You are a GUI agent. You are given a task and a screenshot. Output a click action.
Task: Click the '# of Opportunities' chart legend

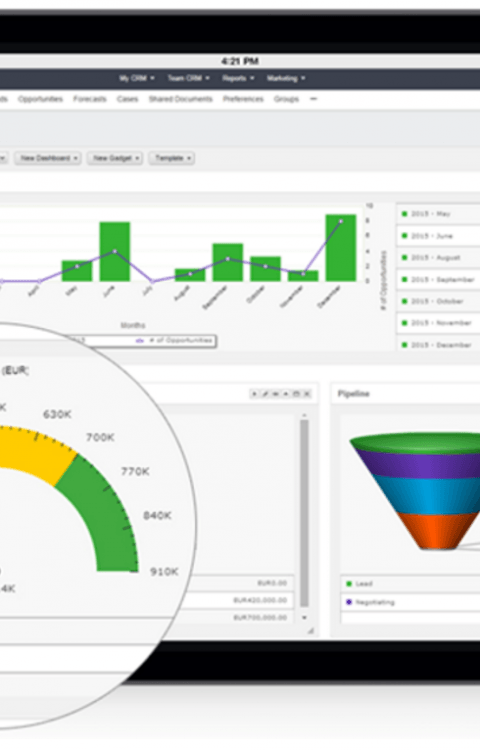[x=174, y=341]
